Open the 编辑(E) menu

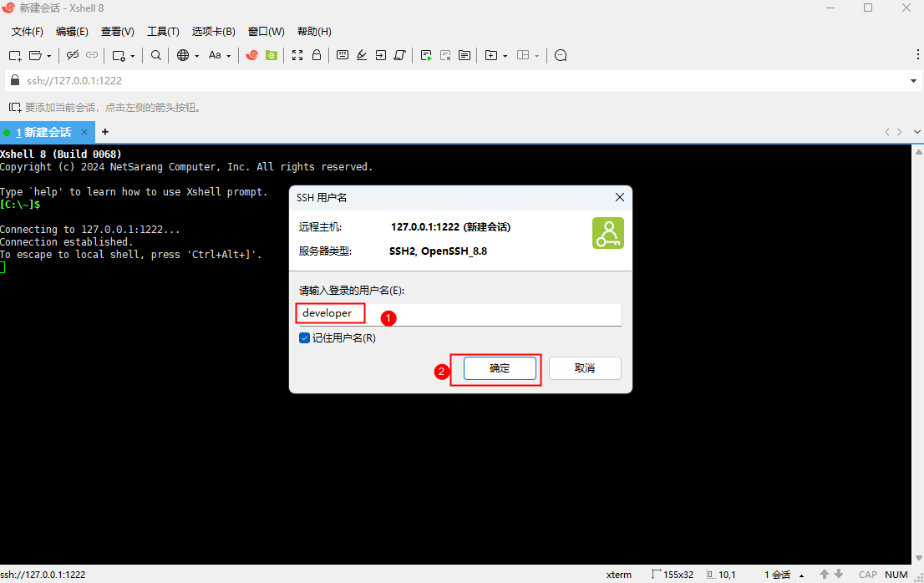pyautogui.click(x=72, y=31)
